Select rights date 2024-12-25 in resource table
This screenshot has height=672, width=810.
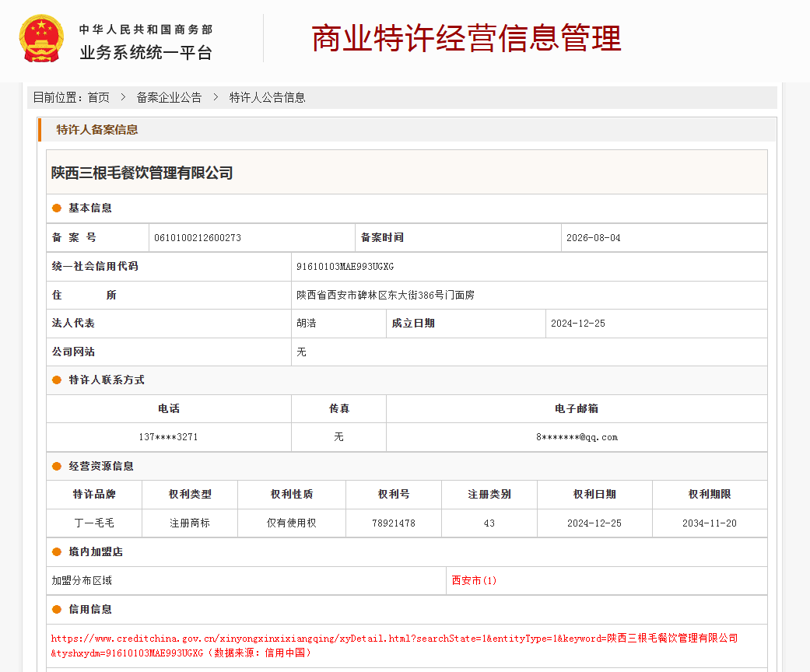coord(594,523)
